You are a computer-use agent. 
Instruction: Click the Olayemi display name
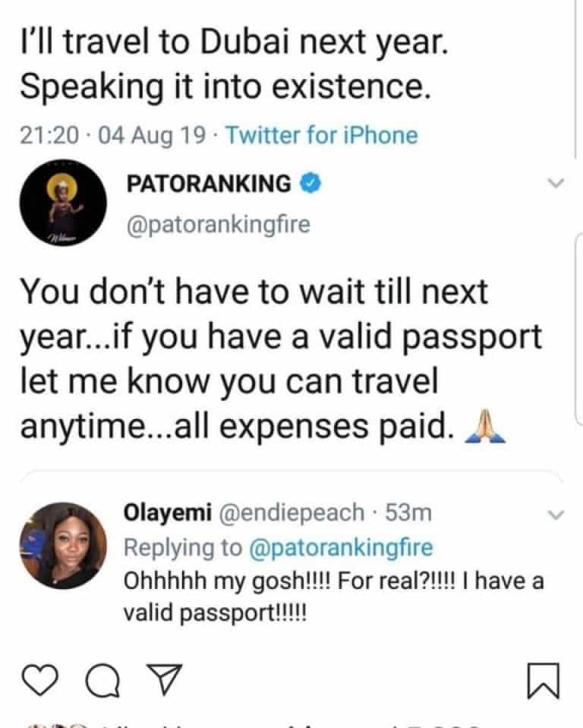click(x=167, y=513)
